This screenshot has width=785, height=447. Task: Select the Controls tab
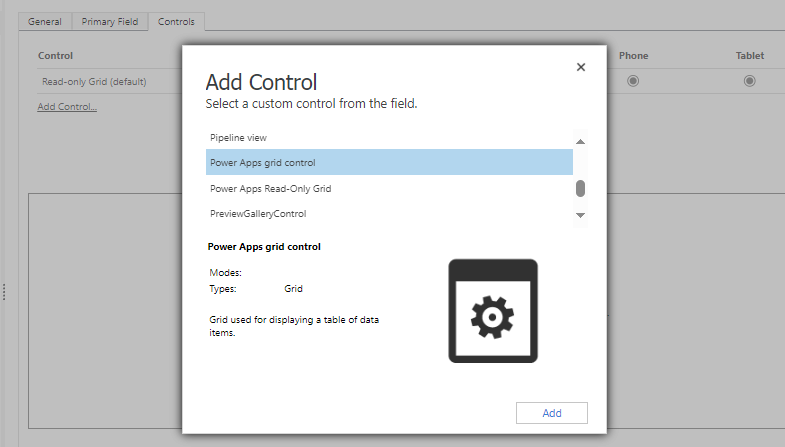pos(176,21)
